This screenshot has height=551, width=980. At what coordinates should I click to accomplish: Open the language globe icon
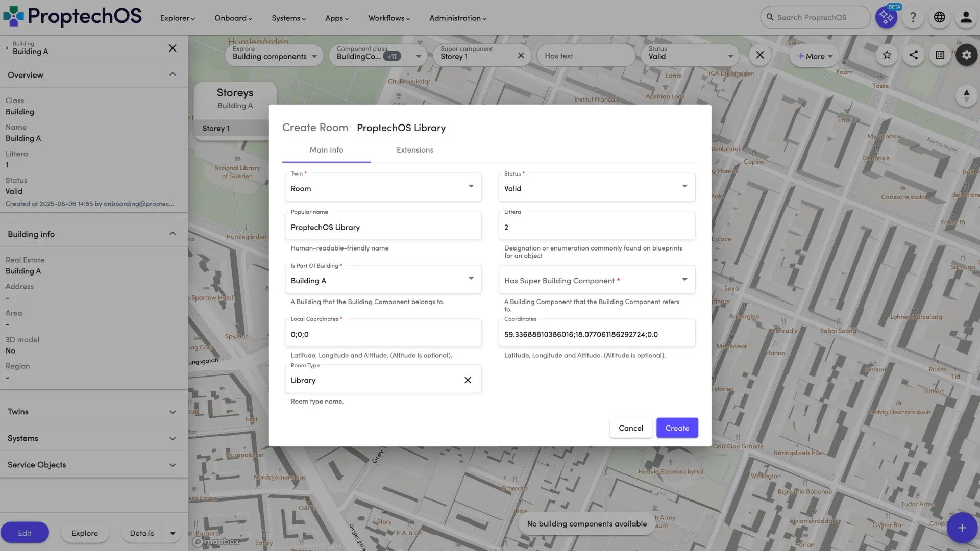(939, 17)
